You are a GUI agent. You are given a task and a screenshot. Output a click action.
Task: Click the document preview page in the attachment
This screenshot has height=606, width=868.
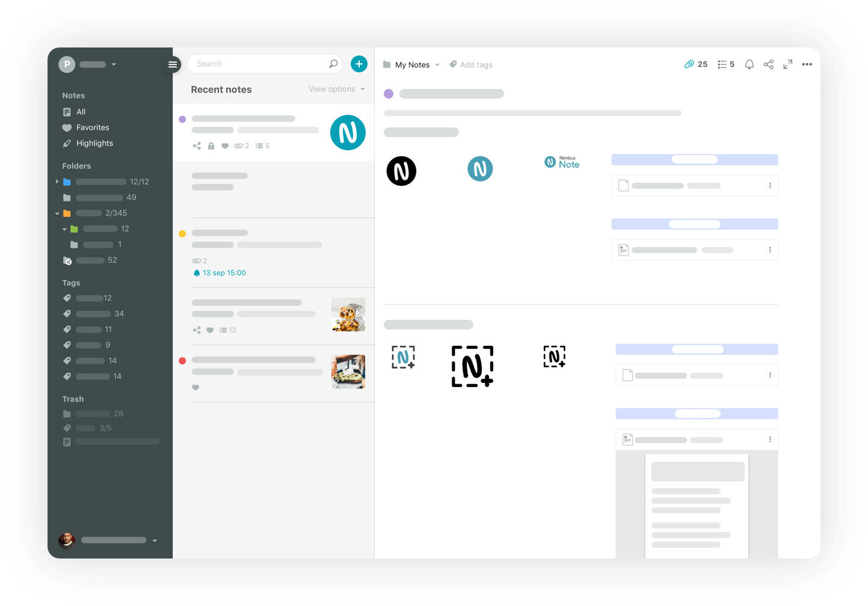pos(697,506)
